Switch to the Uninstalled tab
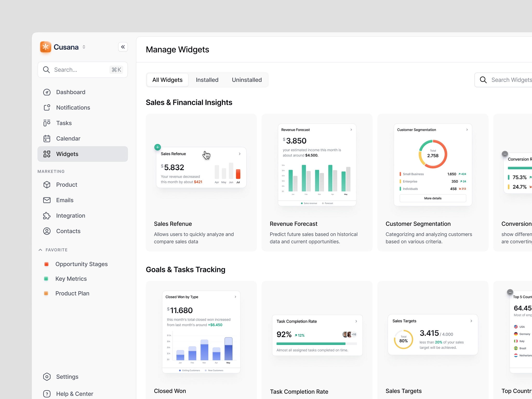Screen dimensions: 532x399 (247, 80)
